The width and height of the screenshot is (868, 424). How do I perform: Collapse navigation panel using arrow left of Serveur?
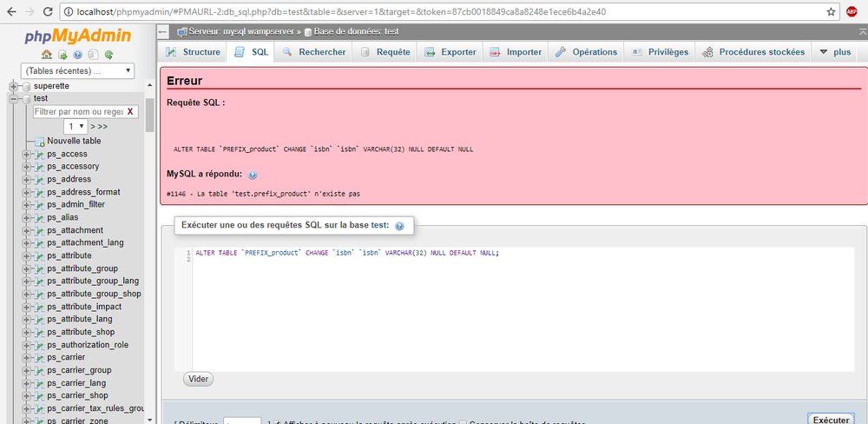pyautogui.click(x=163, y=32)
